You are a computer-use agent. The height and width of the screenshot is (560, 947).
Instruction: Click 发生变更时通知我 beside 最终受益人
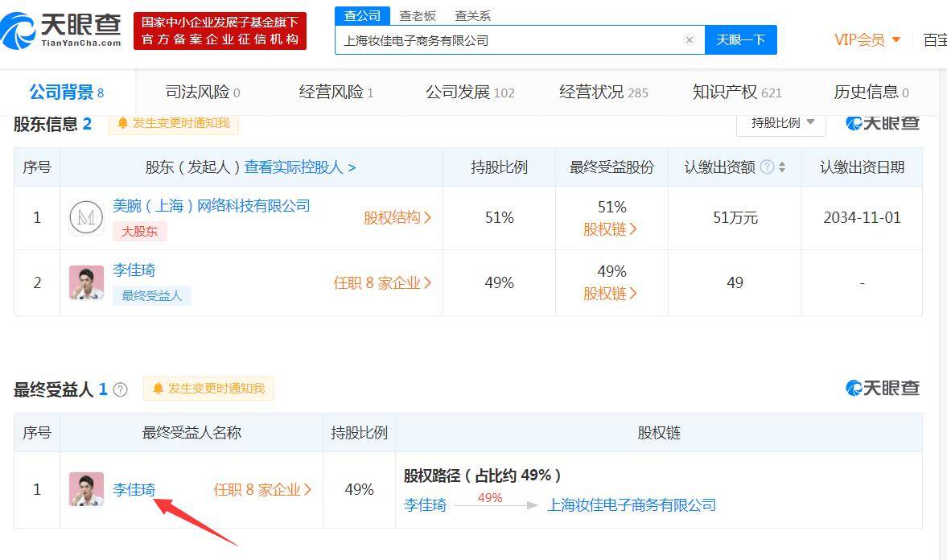point(209,389)
